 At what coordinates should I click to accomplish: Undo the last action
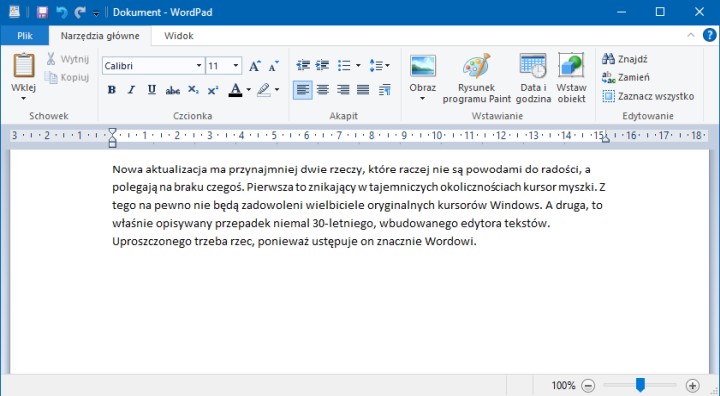tap(62, 12)
